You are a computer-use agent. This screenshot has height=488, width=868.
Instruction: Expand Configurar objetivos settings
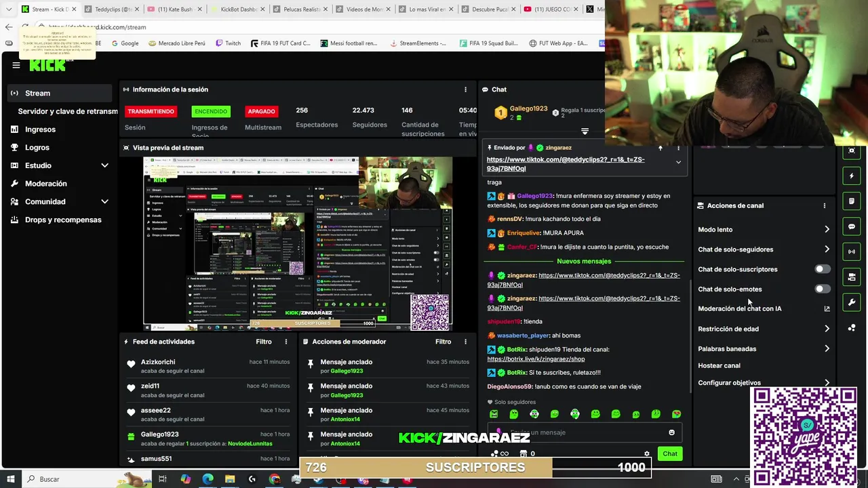tap(827, 382)
